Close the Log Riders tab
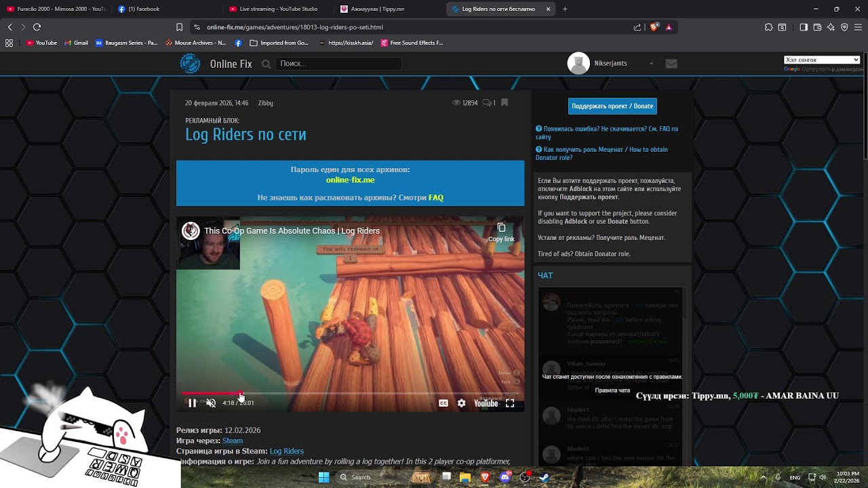 [x=548, y=9]
